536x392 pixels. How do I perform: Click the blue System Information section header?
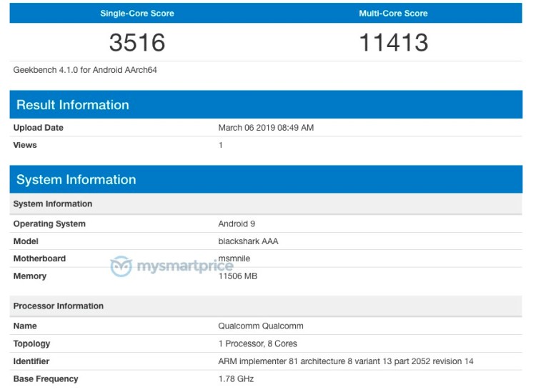[x=76, y=179]
